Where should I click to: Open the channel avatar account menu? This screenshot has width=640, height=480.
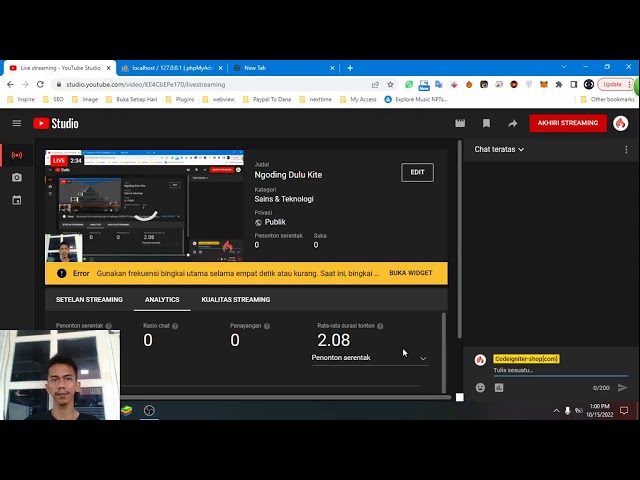coord(620,123)
